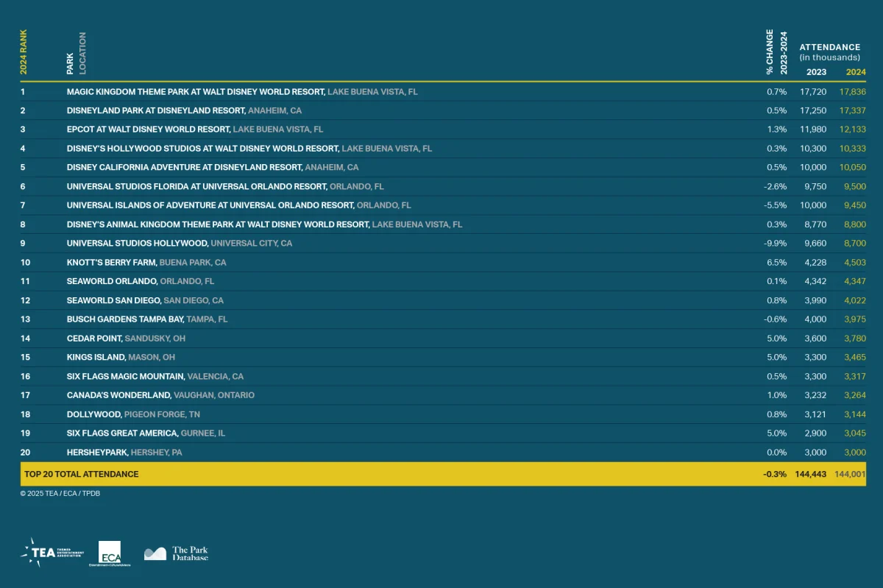
Task: Click Knott's Berry Farm entry
Action: click(112, 263)
